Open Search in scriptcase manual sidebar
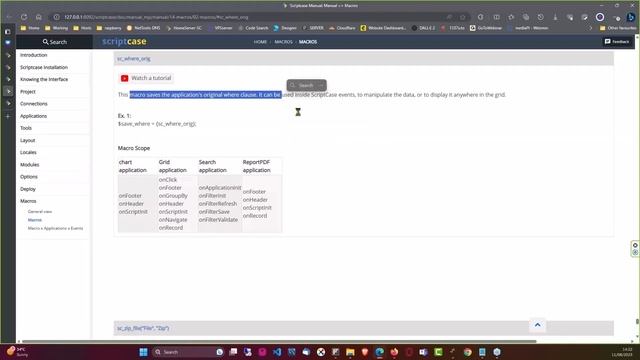640x360 pixels. (55, 42)
